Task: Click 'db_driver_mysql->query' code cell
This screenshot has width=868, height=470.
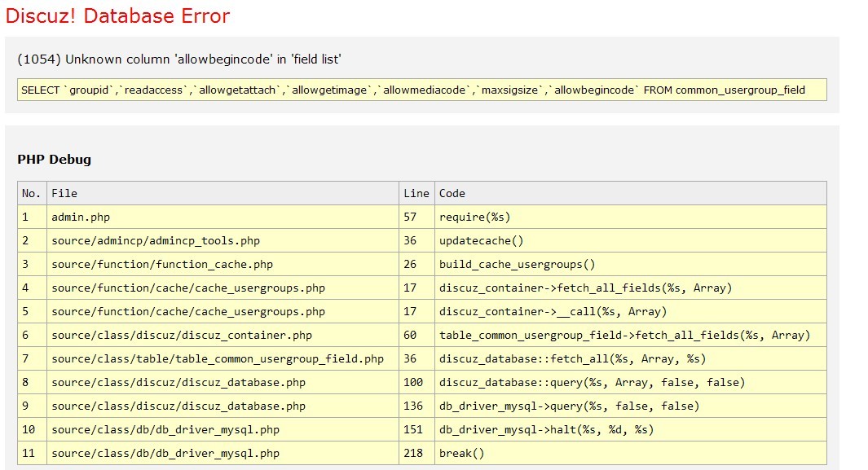Action: click(631, 406)
